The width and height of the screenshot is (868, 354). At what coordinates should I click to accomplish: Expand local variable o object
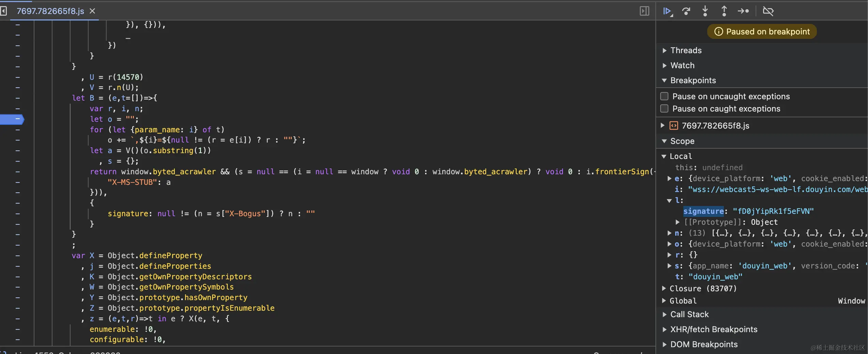tap(670, 244)
